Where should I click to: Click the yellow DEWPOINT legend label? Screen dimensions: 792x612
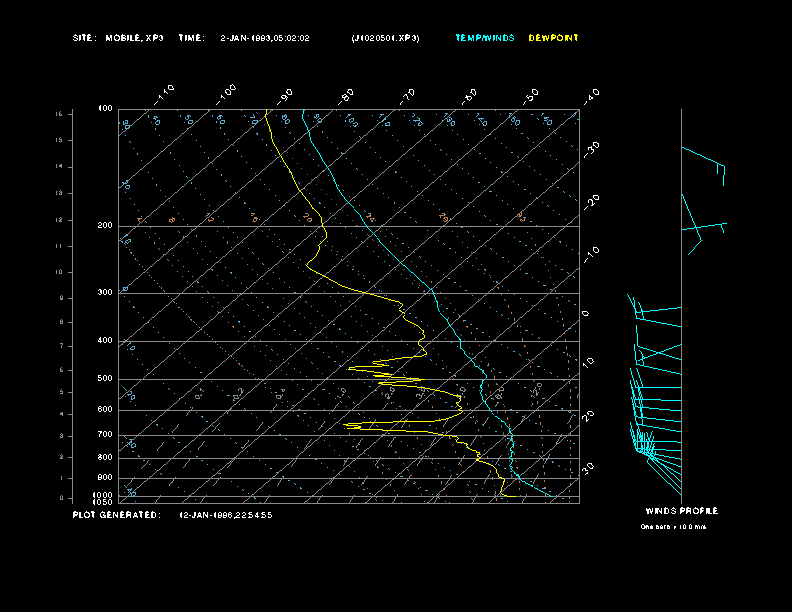tap(553, 38)
